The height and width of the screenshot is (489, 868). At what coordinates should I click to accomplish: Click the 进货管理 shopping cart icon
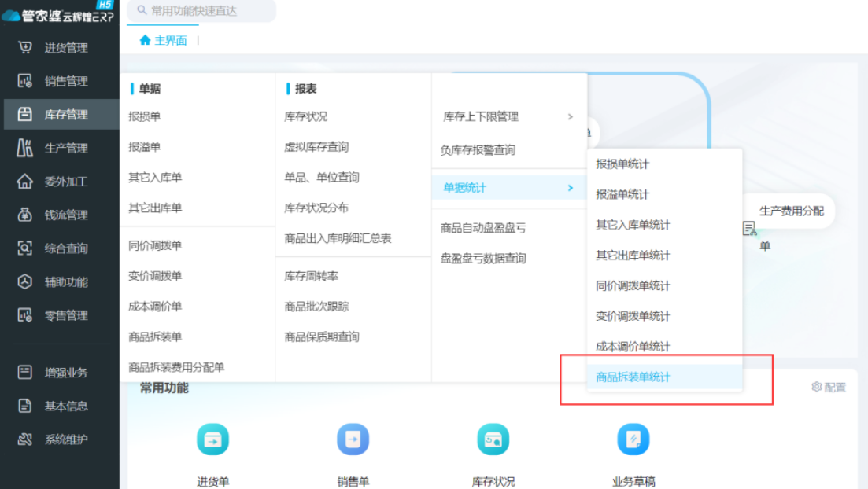coord(24,48)
